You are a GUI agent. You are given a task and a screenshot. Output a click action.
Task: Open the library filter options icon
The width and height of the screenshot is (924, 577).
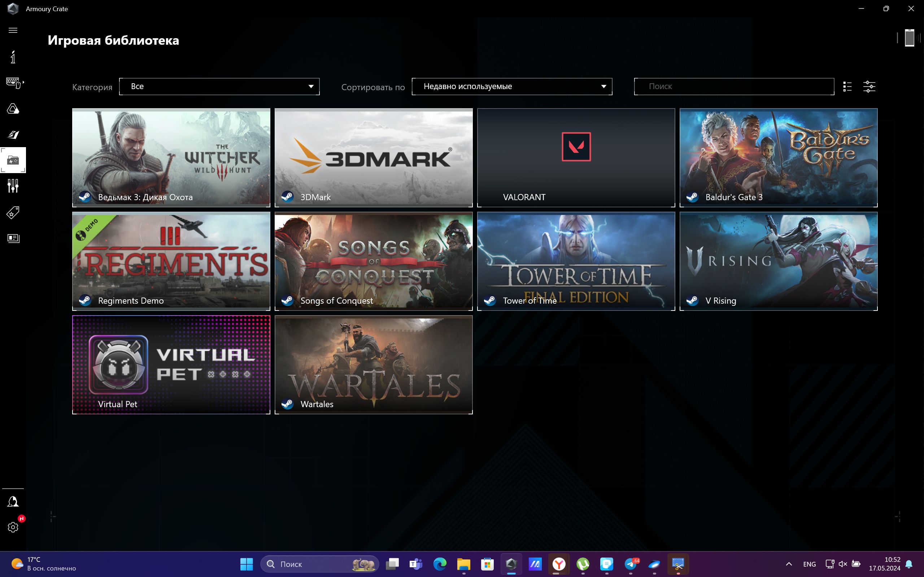(x=869, y=87)
